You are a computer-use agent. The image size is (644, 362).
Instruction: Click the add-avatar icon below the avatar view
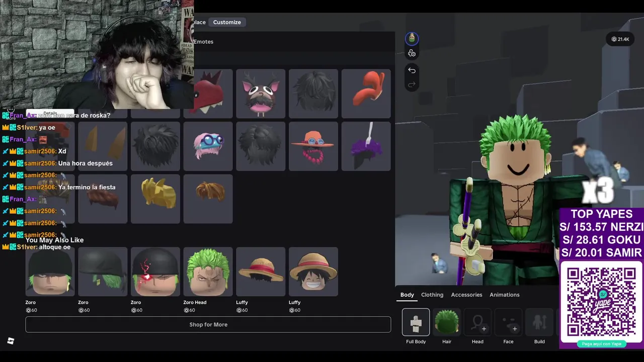(x=412, y=53)
